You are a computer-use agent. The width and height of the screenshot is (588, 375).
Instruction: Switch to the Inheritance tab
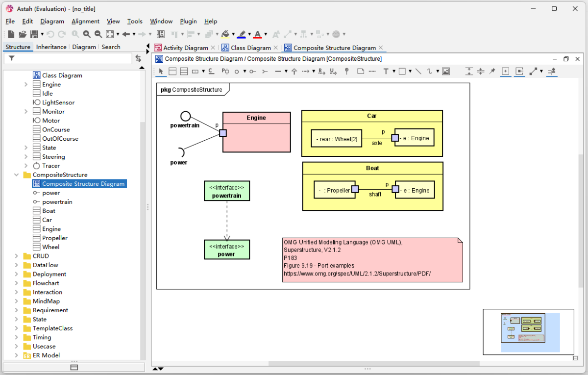pos(51,47)
